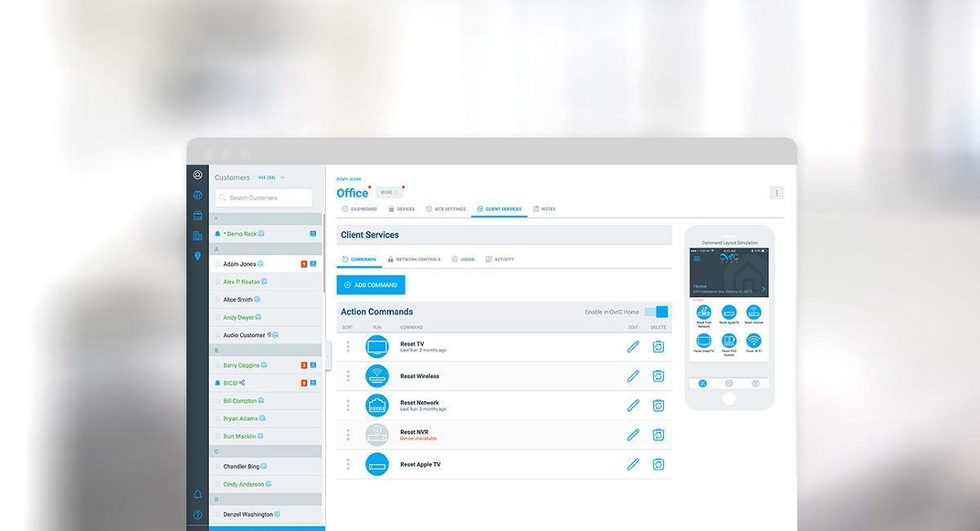Open help using the question mark icon
This screenshot has height=531, width=980.
[x=197, y=515]
